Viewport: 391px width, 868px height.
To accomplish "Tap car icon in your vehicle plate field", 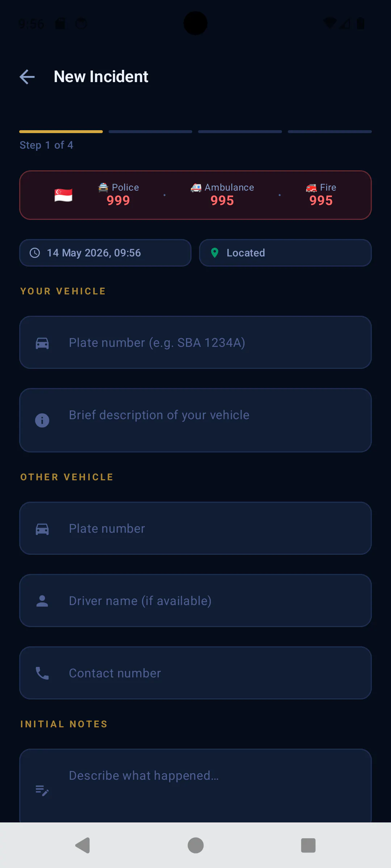I will pos(42,343).
